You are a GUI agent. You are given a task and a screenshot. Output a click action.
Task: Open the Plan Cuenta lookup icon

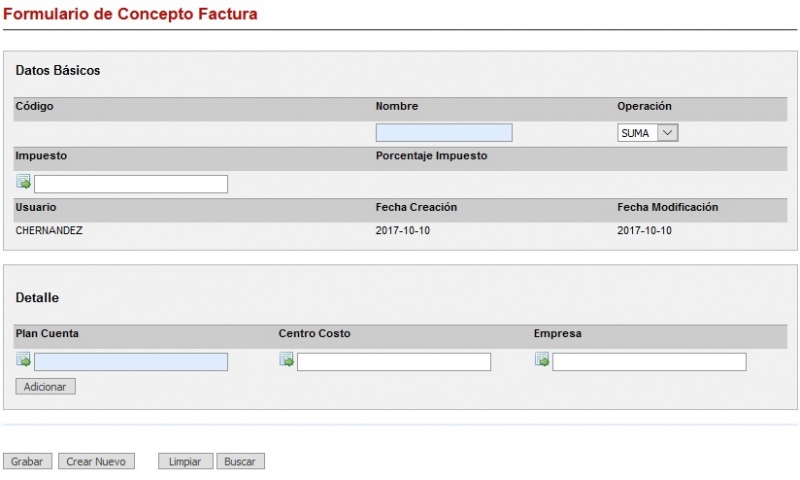pos(23,360)
